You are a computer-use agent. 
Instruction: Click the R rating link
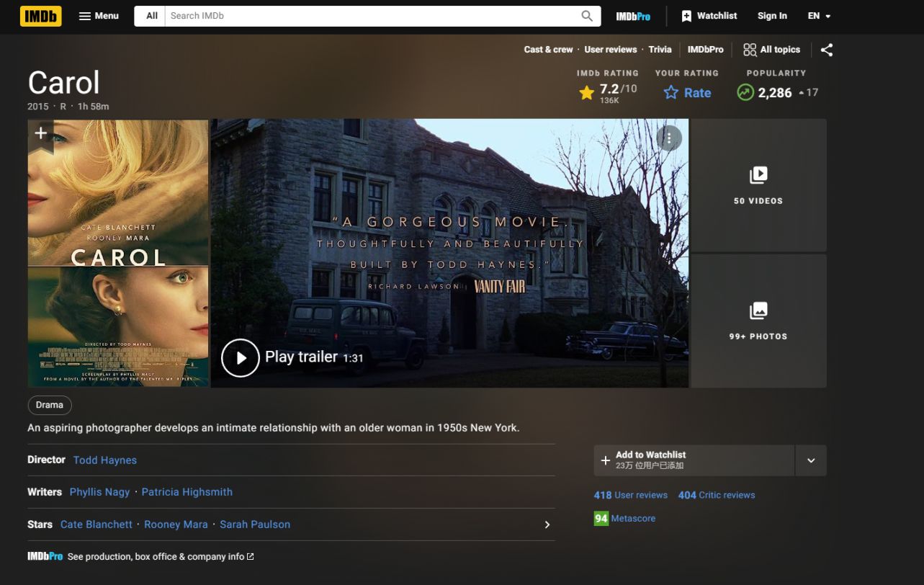tap(63, 107)
